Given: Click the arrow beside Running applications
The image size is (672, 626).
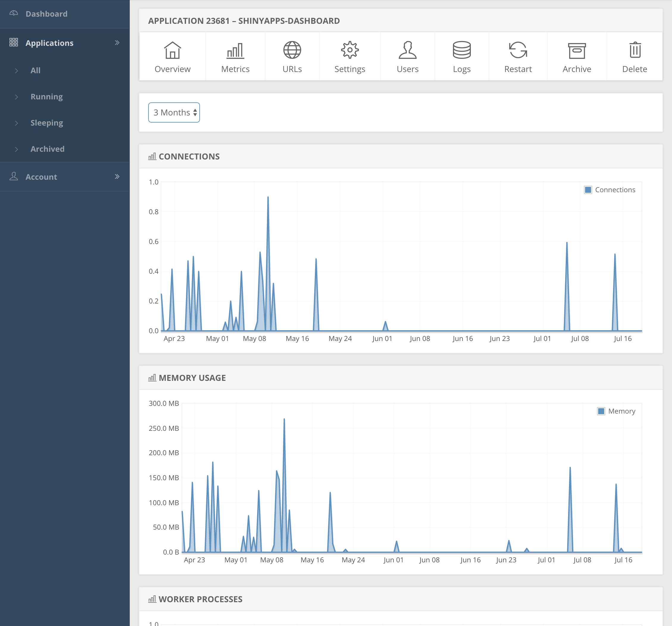Looking at the screenshot, I should click(16, 97).
